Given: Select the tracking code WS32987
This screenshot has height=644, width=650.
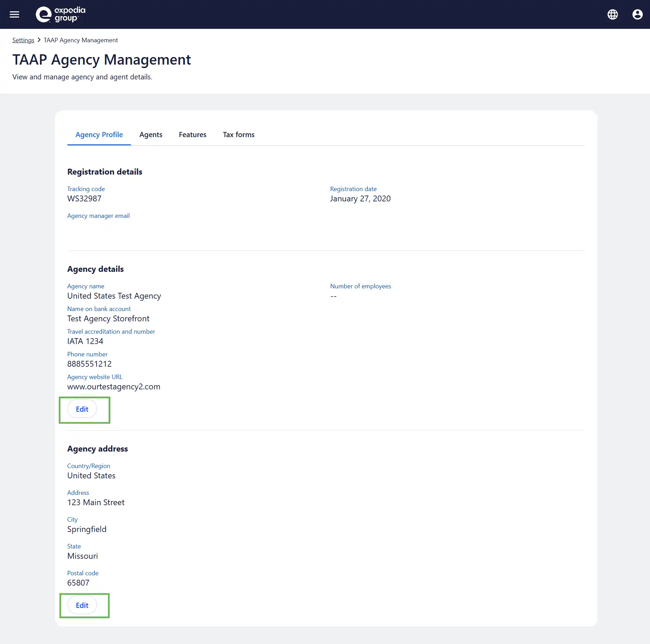Looking at the screenshot, I should tap(84, 198).
